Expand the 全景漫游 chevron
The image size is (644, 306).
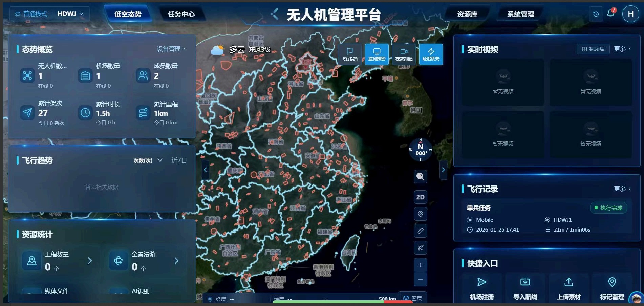tap(176, 261)
